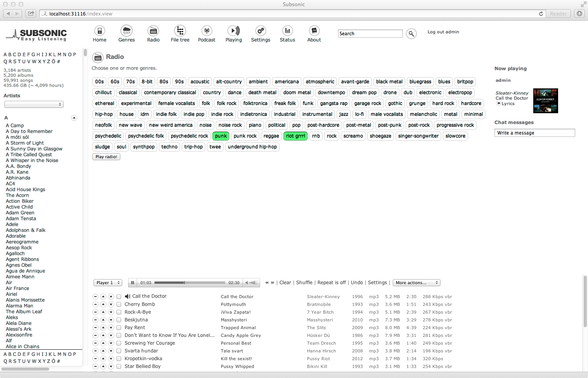Tick the checkbox for Beskjutna
The height and width of the screenshot is (378, 588).
click(x=119, y=320)
